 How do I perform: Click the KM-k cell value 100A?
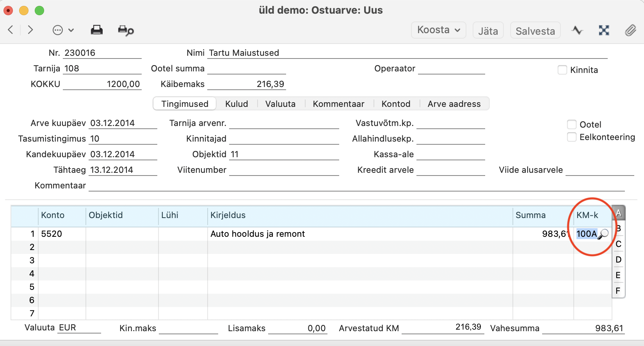point(586,234)
